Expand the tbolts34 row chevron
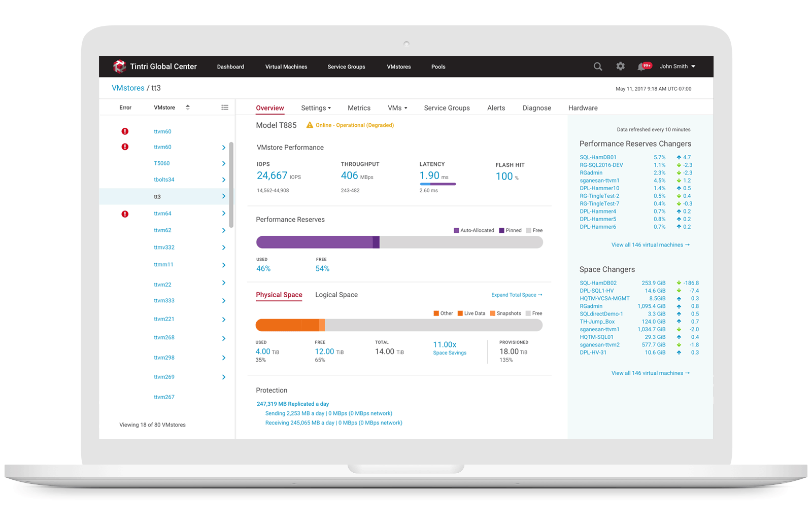This screenshot has width=812, height=528. [x=224, y=180]
